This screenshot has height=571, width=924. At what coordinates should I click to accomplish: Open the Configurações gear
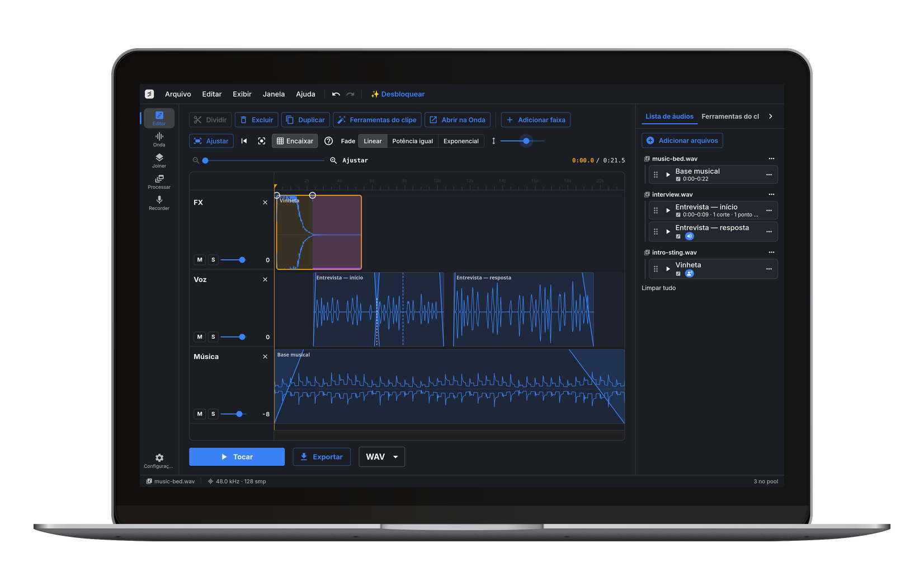click(159, 461)
